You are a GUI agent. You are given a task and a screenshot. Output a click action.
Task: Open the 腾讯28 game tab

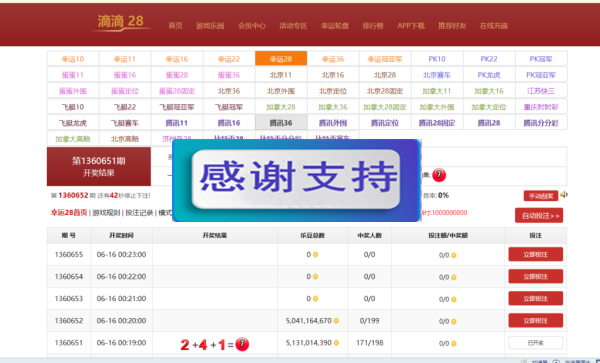pos(489,123)
